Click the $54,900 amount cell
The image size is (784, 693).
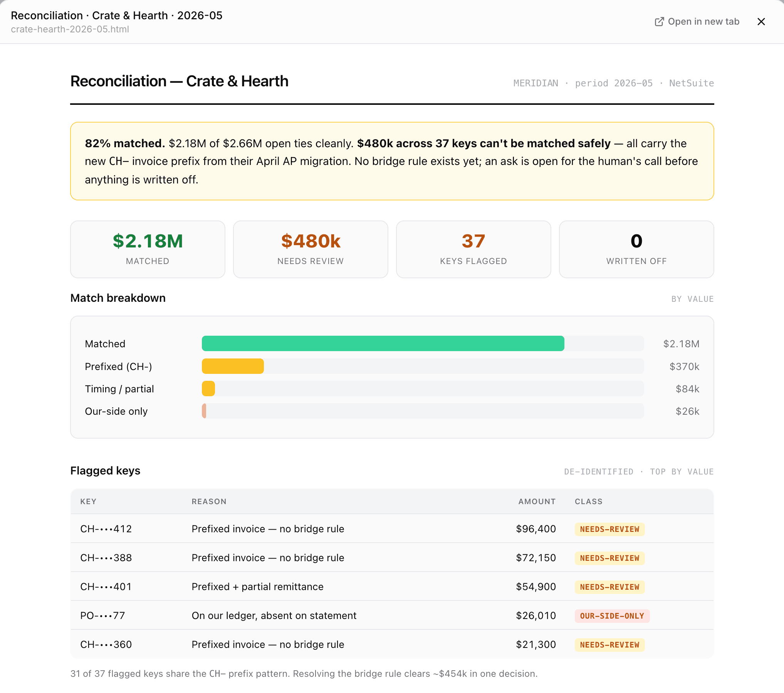point(536,587)
